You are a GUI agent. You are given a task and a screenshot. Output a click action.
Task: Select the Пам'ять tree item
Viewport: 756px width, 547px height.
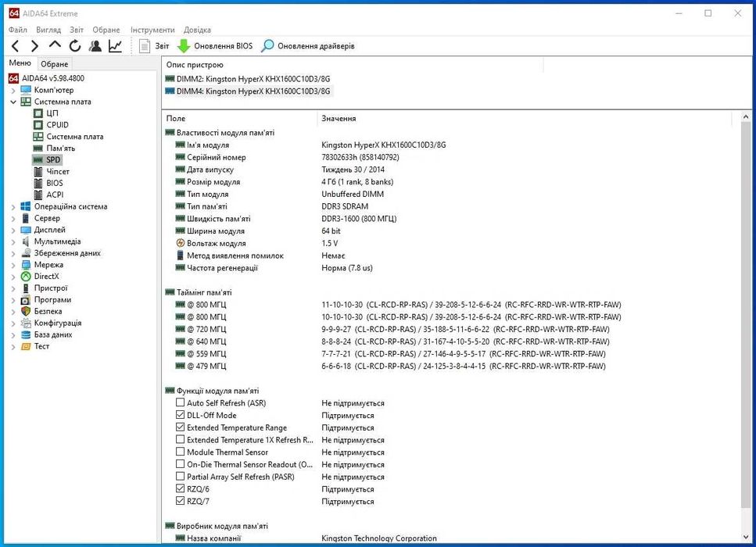tap(61, 148)
